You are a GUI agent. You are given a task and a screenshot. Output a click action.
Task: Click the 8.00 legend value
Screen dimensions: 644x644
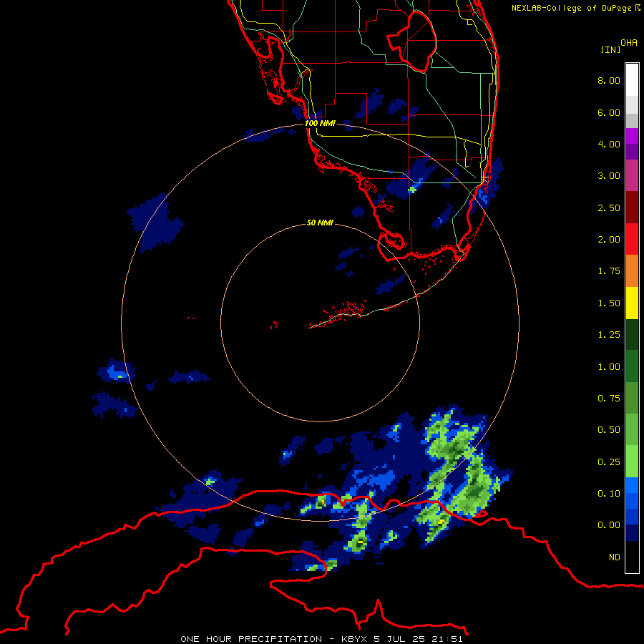click(x=609, y=80)
